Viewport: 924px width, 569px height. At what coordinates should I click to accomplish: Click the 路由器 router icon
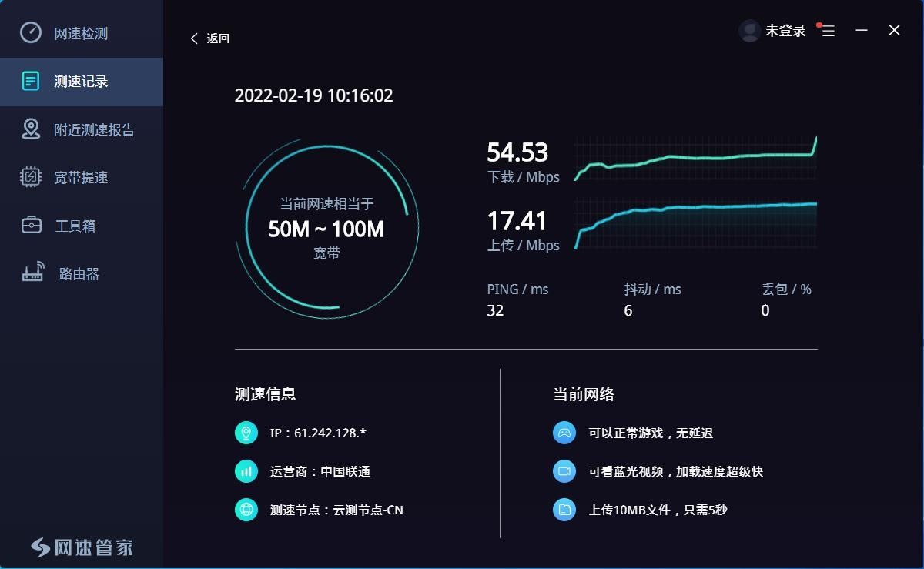(32, 273)
